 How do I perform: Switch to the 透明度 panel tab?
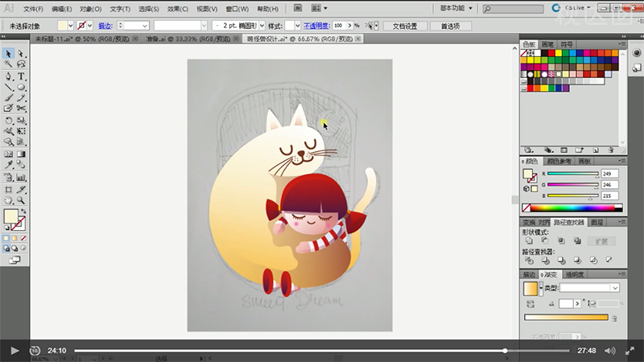point(574,274)
